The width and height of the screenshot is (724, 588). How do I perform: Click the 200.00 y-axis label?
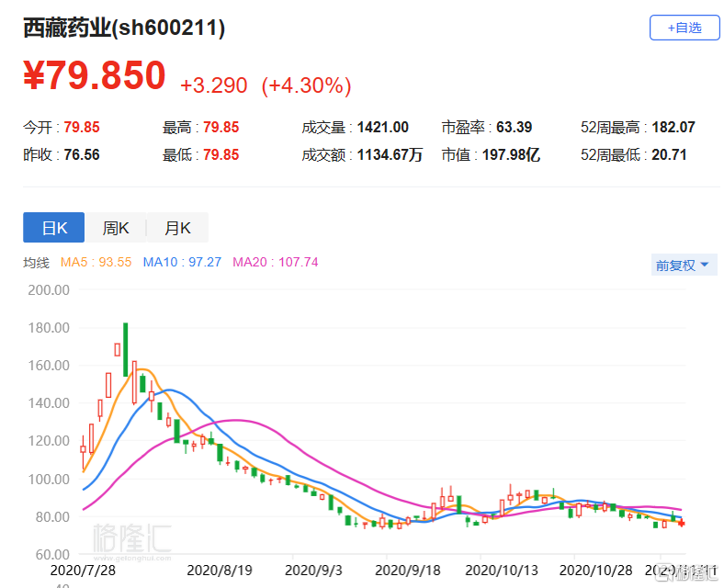49,289
